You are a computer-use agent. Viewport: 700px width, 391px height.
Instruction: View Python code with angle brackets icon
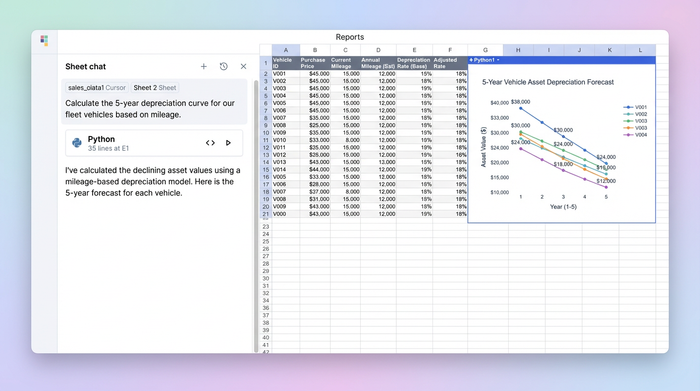click(x=210, y=143)
